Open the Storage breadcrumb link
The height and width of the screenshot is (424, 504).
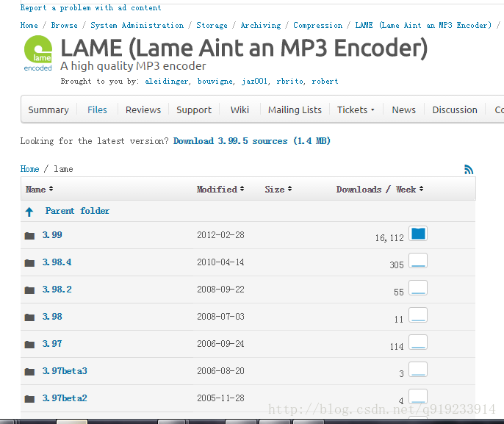tap(212, 26)
